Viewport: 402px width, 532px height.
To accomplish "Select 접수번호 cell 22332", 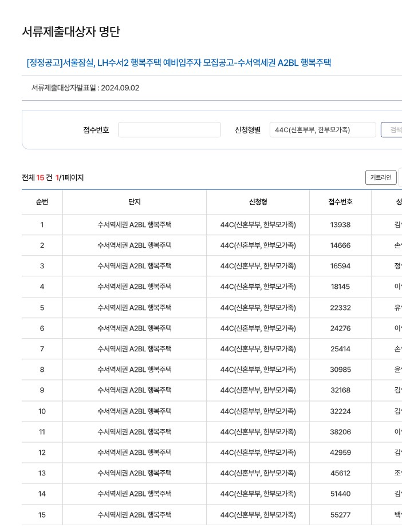I will click(x=340, y=308).
